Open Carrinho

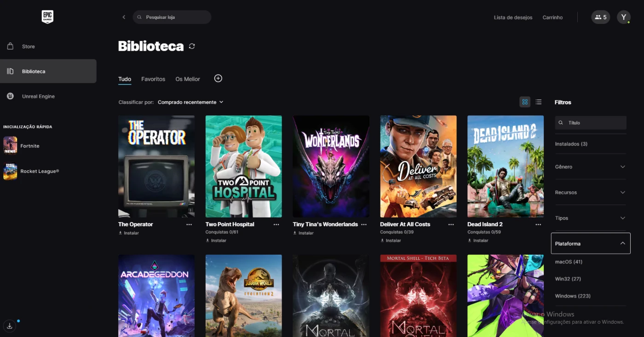[x=552, y=17]
